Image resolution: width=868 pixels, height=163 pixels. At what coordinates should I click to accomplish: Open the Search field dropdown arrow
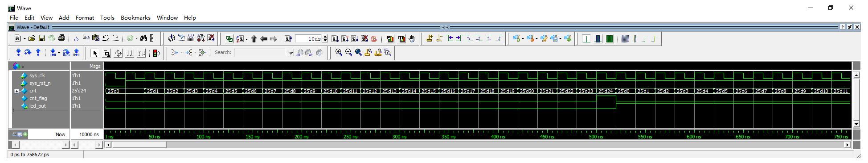pyautogui.click(x=291, y=53)
